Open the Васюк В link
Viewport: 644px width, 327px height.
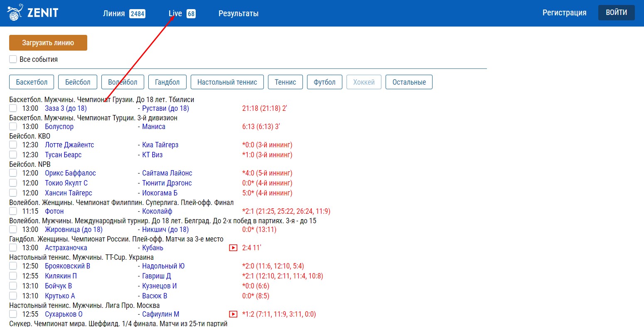[x=155, y=296]
